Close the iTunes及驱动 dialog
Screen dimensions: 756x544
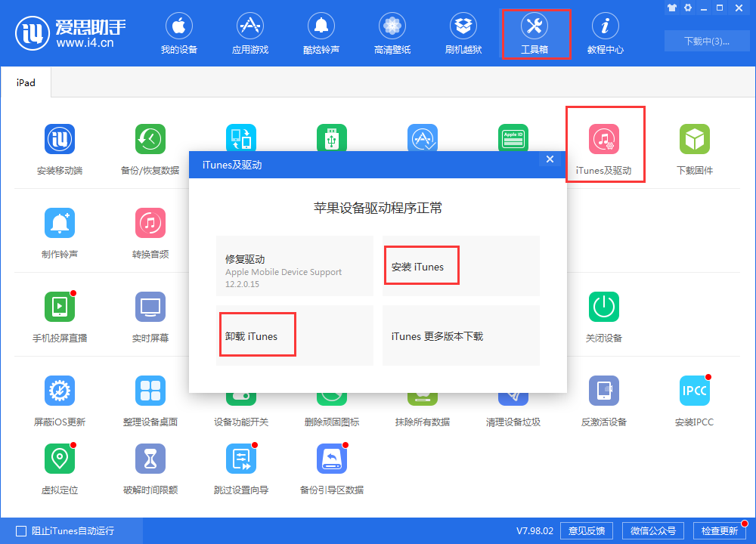[x=550, y=159]
